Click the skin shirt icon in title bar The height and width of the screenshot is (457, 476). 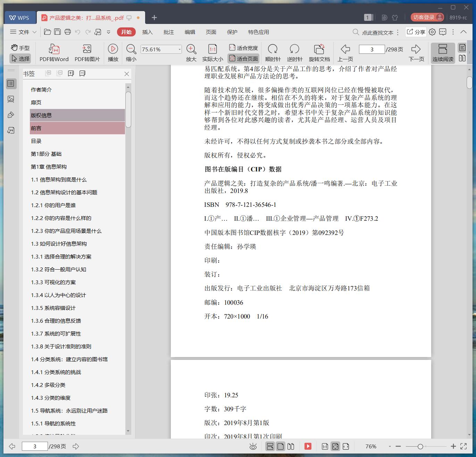pos(395,17)
